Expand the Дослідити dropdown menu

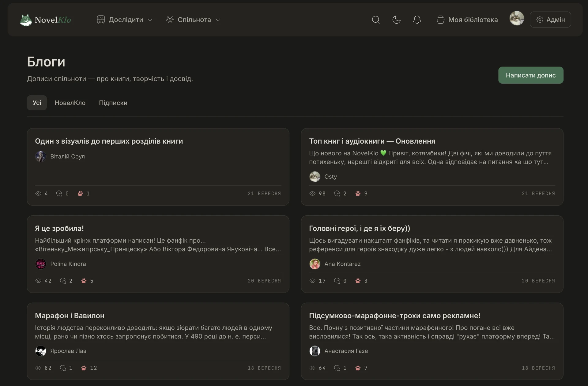[x=125, y=20]
